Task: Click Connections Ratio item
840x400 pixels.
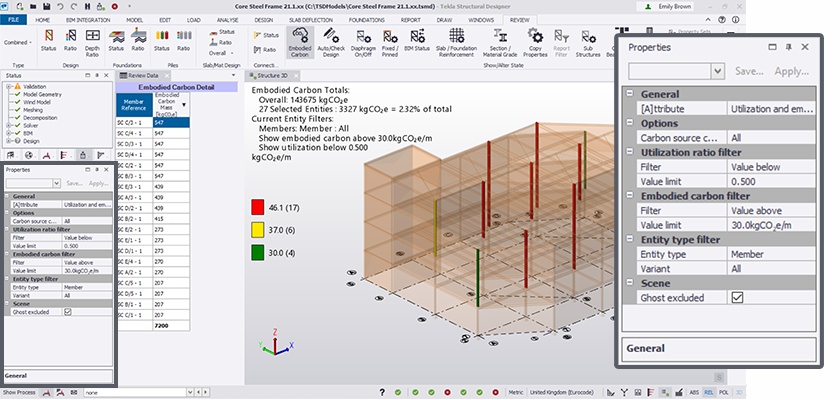Action: [265, 50]
